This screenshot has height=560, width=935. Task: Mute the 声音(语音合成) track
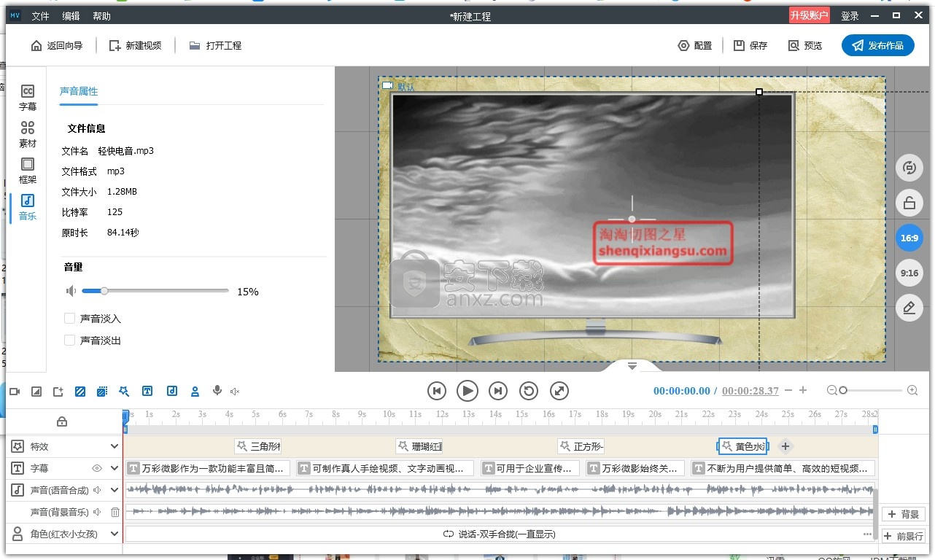pyautogui.click(x=96, y=490)
